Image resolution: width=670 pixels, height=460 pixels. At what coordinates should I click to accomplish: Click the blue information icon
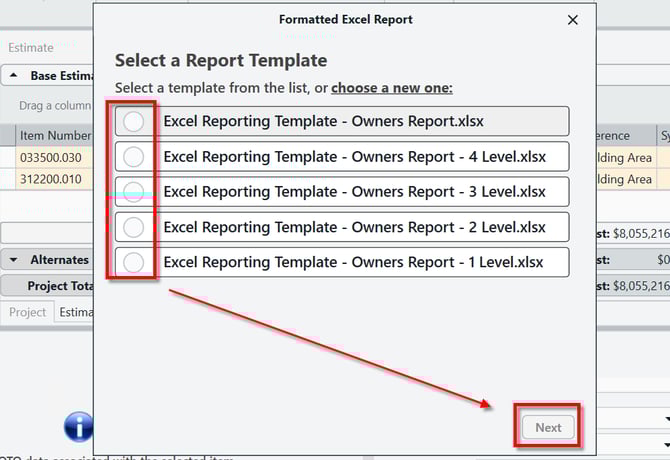78,427
